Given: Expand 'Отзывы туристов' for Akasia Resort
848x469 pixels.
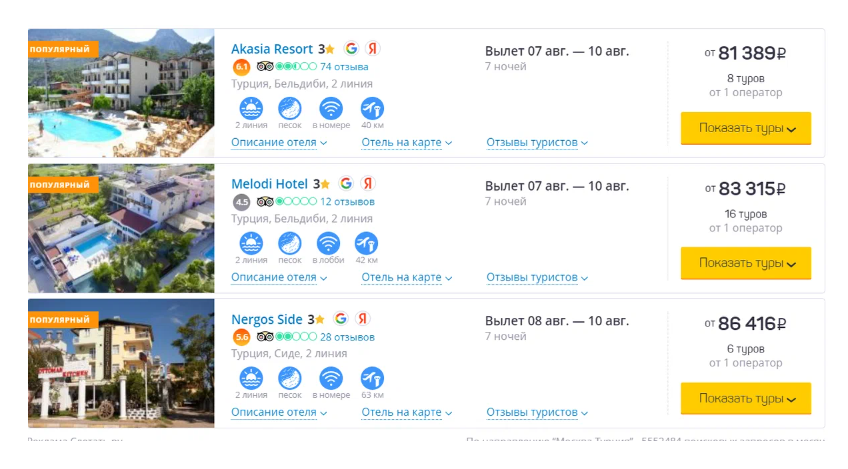Looking at the screenshot, I should (537, 142).
